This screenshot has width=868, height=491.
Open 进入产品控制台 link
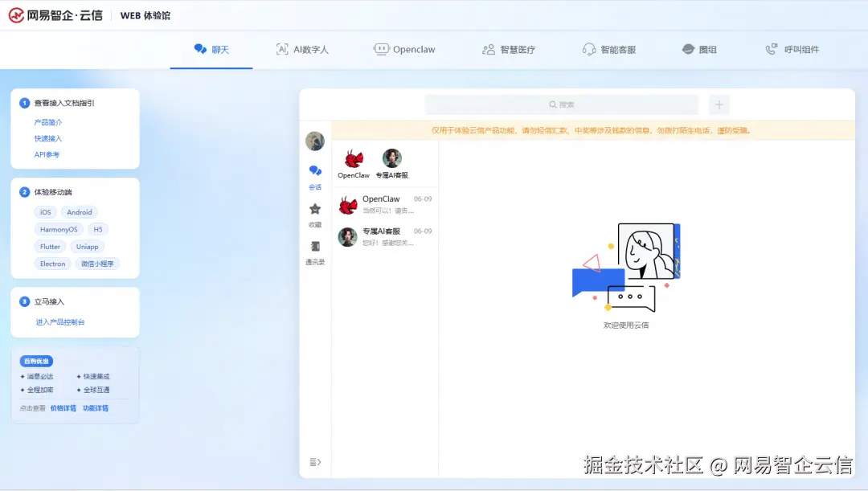pyautogui.click(x=60, y=321)
